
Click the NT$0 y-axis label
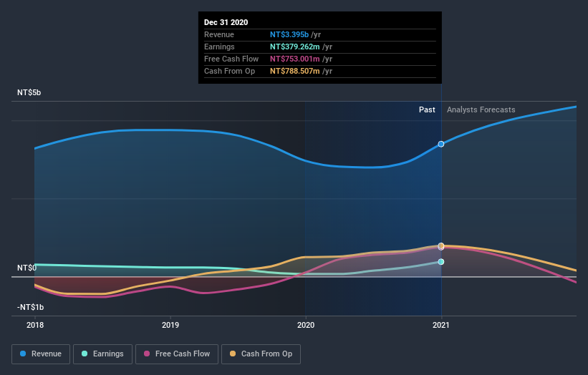[x=27, y=268]
